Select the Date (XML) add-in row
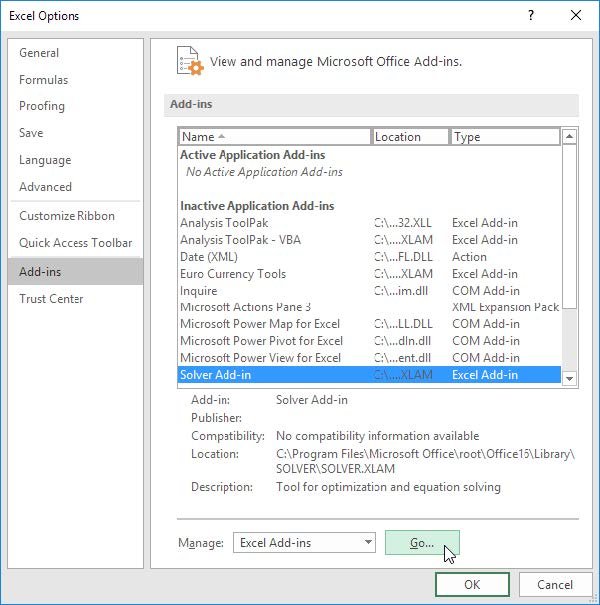The height and width of the screenshot is (605, 600). coord(369,257)
